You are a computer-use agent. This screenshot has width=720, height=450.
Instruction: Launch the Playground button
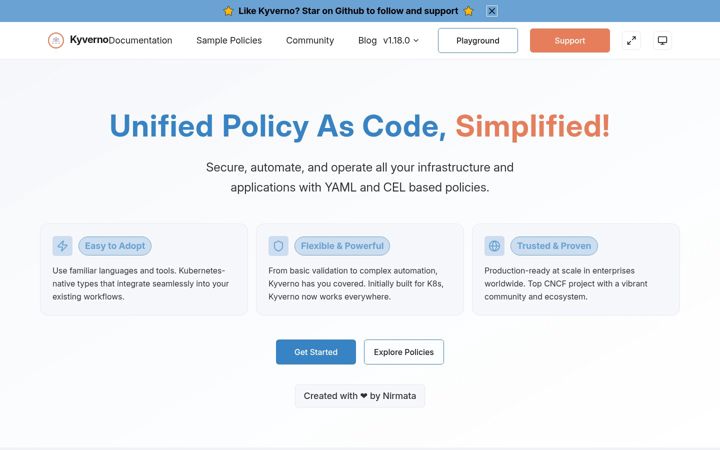(x=478, y=40)
